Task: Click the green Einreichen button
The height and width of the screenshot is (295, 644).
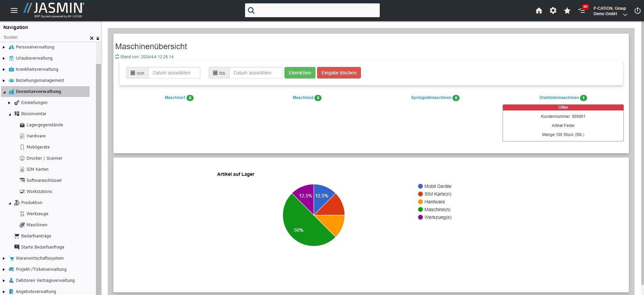Action: [x=300, y=73]
